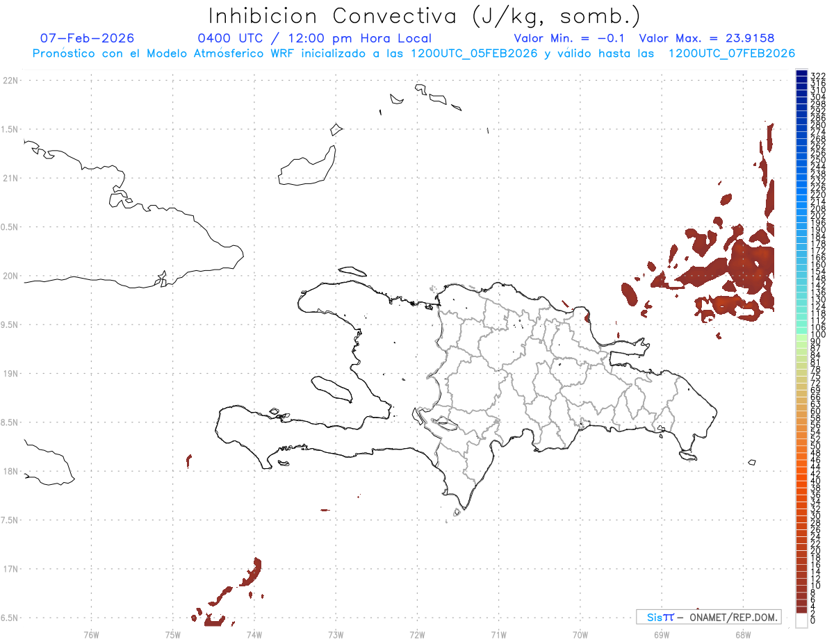Click the '19N' latitude label
This screenshot has height=644, width=834.
click(10, 374)
